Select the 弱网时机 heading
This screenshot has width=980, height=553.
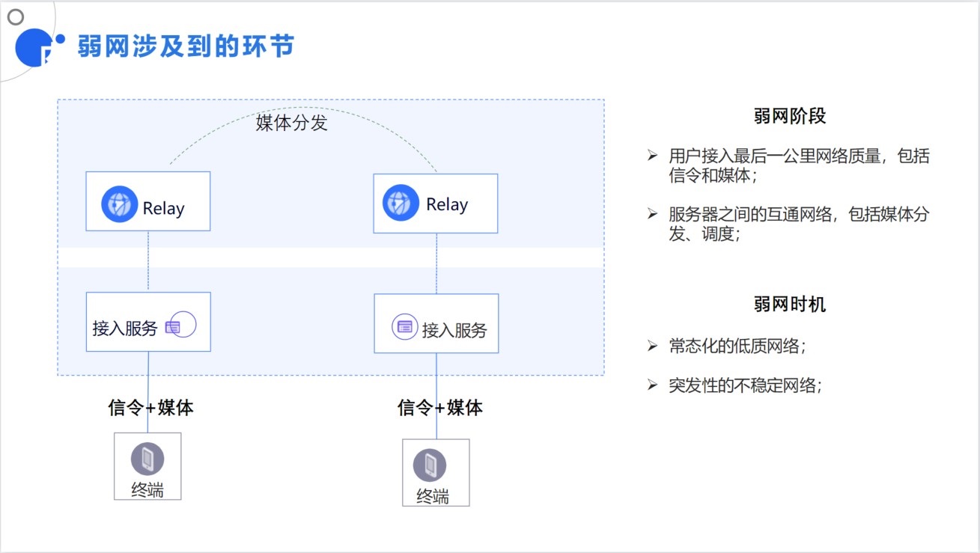790,304
